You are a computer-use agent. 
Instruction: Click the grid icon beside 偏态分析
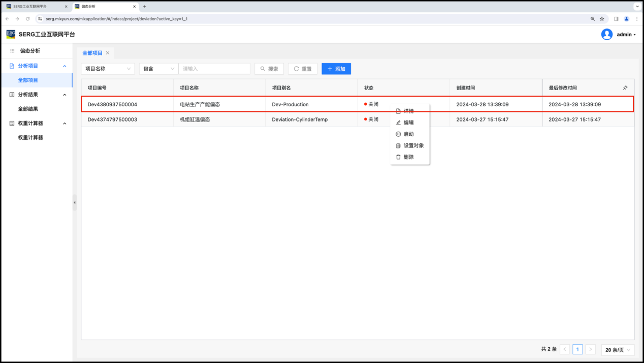click(13, 51)
